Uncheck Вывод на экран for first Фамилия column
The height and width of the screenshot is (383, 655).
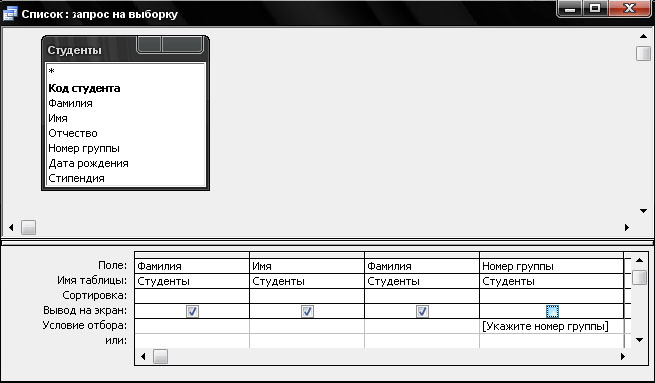pyautogui.click(x=192, y=311)
